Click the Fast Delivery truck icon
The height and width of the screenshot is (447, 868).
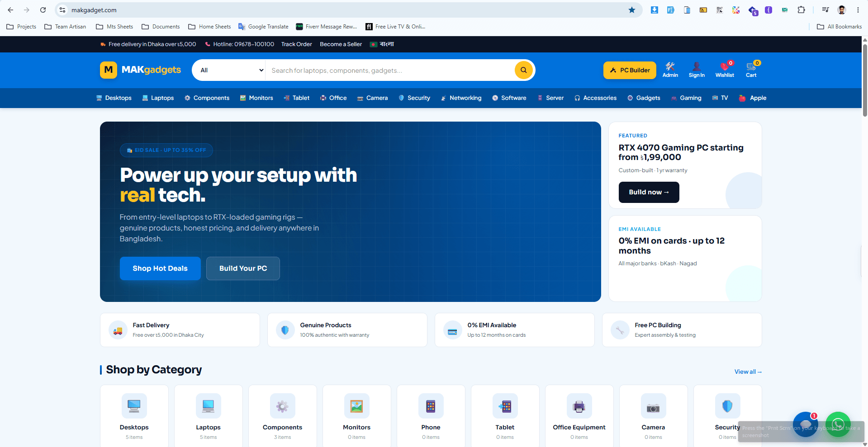coord(118,330)
